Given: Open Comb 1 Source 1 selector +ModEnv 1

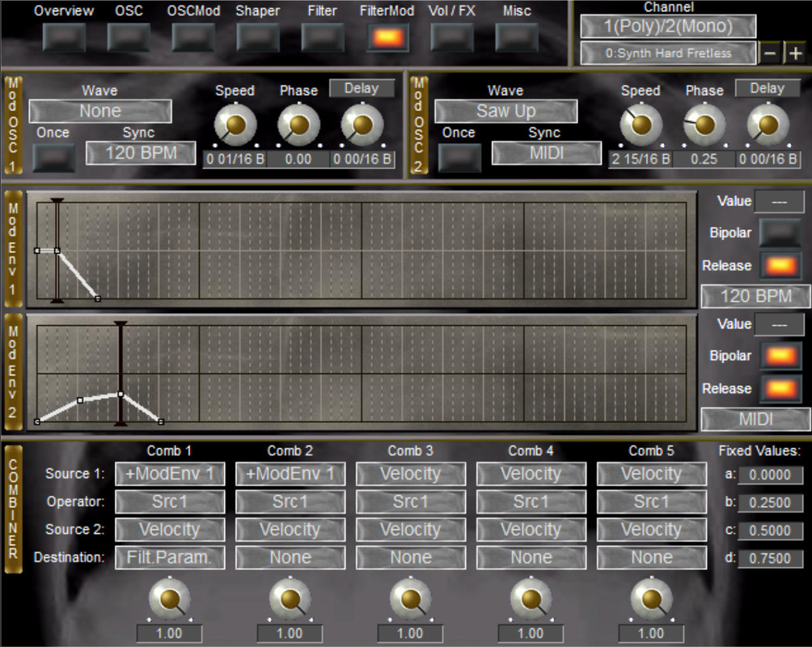Looking at the screenshot, I should tap(170, 474).
